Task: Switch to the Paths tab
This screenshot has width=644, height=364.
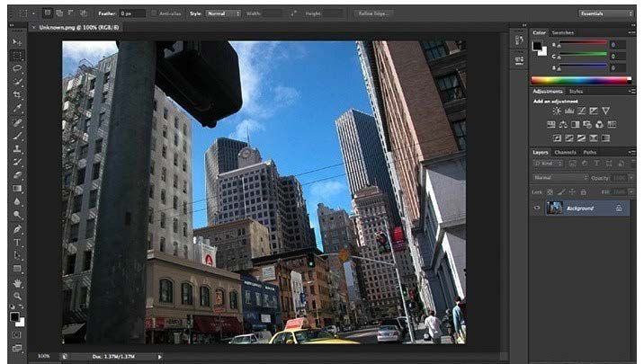Action: coord(590,152)
